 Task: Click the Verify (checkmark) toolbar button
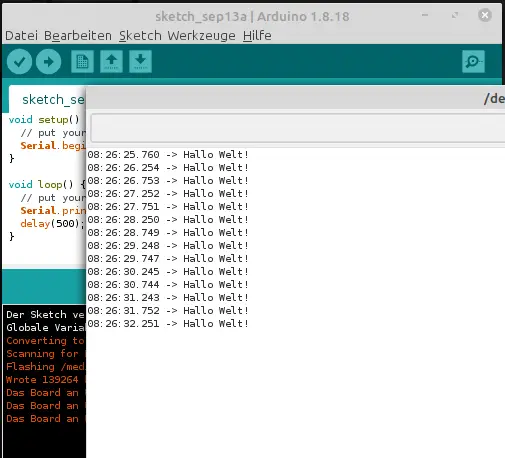pos(19,62)
